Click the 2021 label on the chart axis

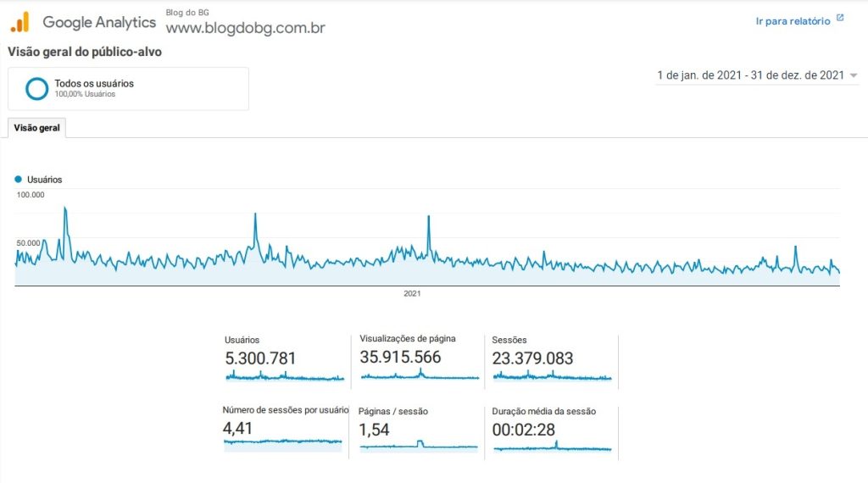[412, 294]
